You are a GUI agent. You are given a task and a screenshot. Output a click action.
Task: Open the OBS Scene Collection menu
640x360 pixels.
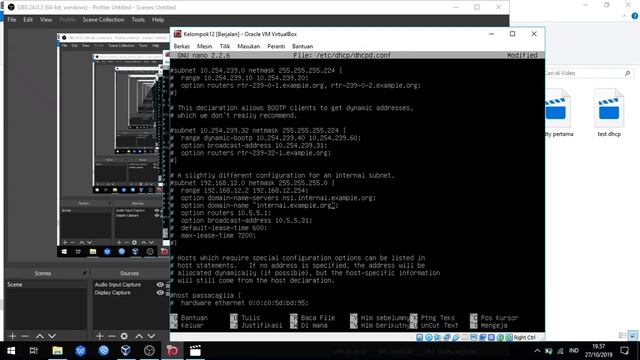[103, 20]
